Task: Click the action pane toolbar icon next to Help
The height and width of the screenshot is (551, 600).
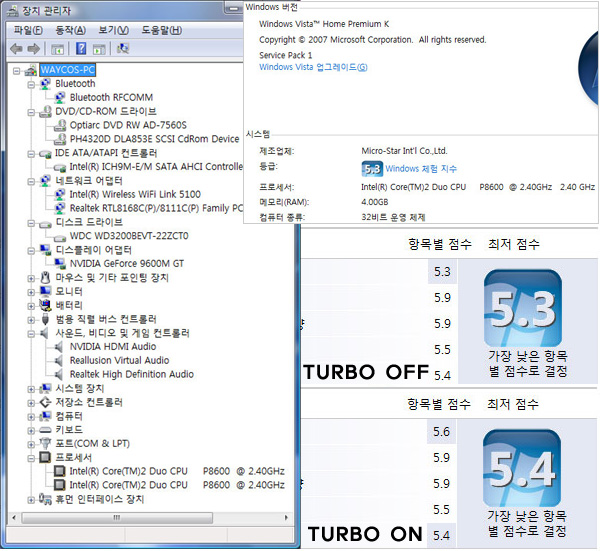Action: (x=99, y=49)
